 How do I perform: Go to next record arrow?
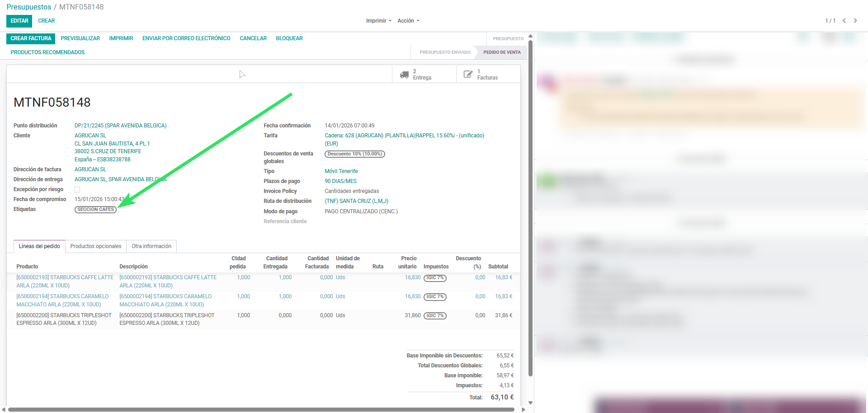tap(855, 21)
